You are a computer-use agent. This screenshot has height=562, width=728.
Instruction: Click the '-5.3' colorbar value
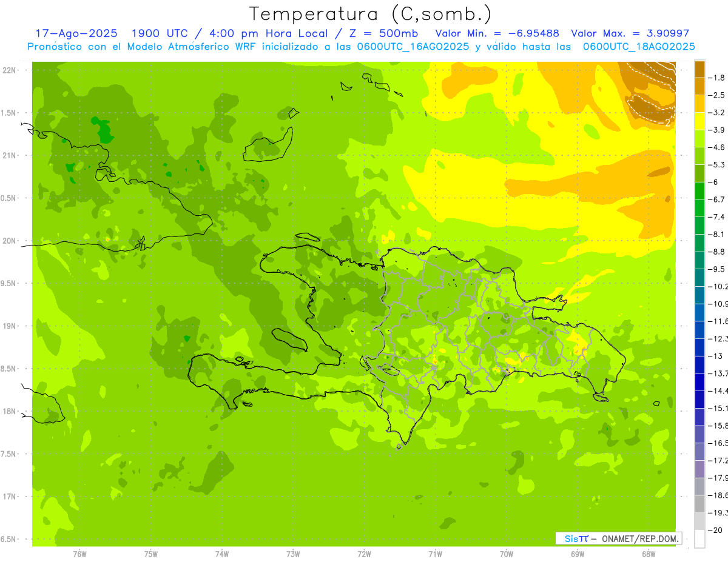coord(716,164)
